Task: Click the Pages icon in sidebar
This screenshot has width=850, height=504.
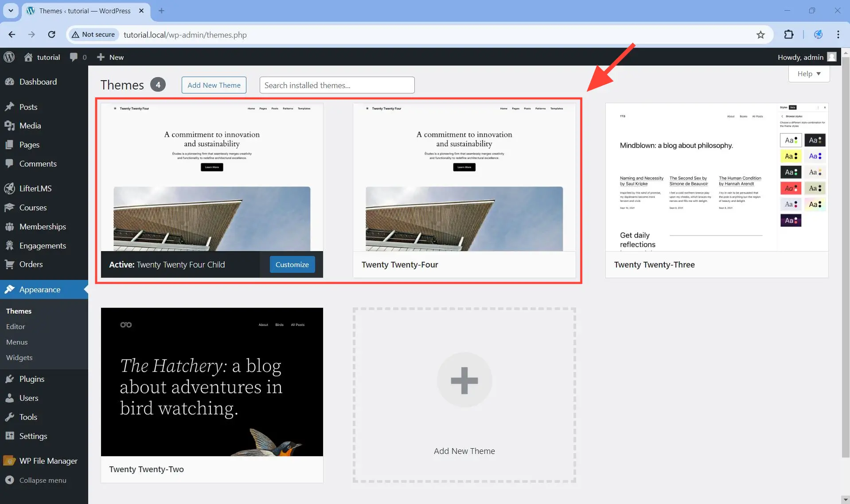Action: coord(9,145)
